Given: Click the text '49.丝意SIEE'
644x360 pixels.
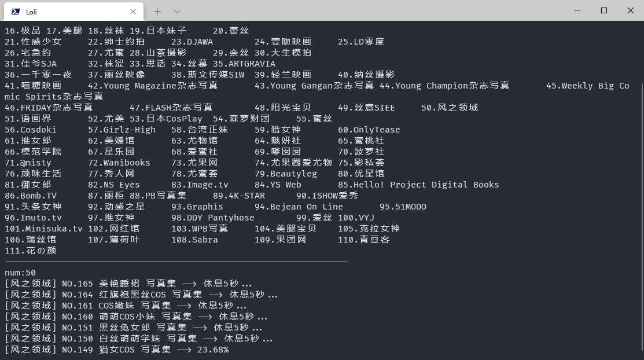Looking at the screenshot, I should point(366,108).
